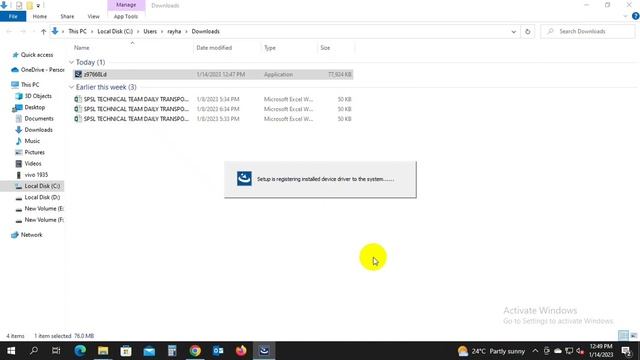This screenshot has height=360, width=640.
Task: Open address bar history dropdown
Action: pyautogui.click(x=513, y=31)
